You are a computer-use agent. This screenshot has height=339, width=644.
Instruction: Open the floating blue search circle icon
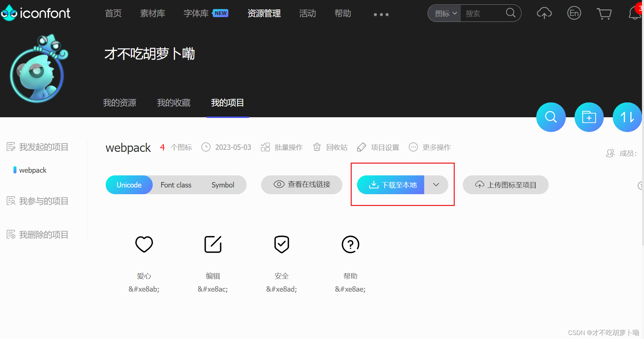[551, 117]
